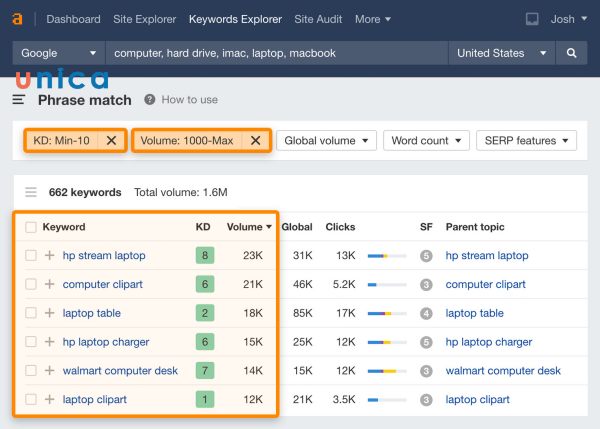Remove the KD: Min-10 filter
The width and height of the screenshot is (600, 429).
111,141
